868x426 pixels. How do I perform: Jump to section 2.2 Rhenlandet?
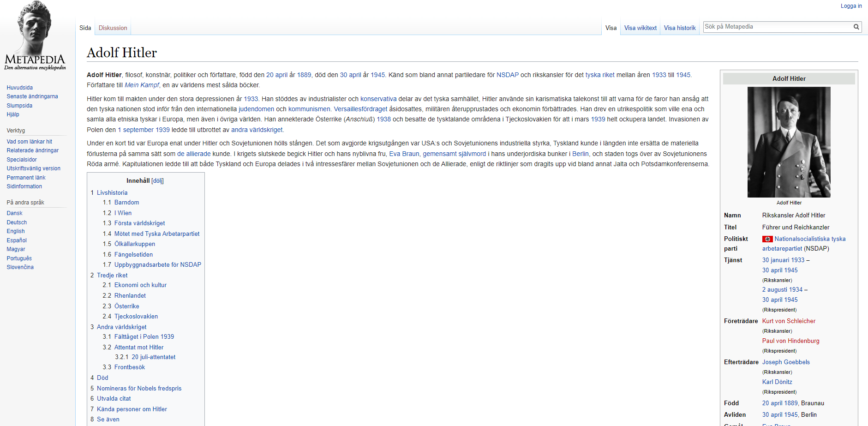tap(124, 296)
